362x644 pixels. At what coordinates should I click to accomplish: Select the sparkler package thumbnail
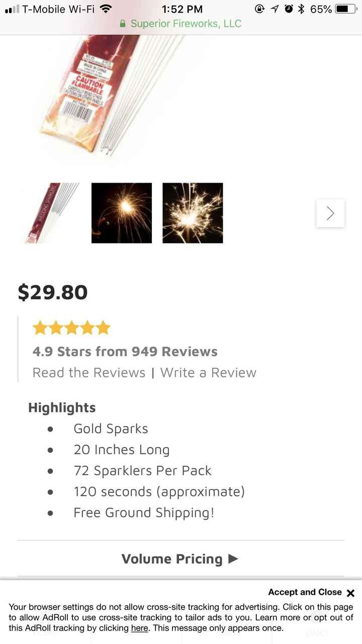coord(50,212)
